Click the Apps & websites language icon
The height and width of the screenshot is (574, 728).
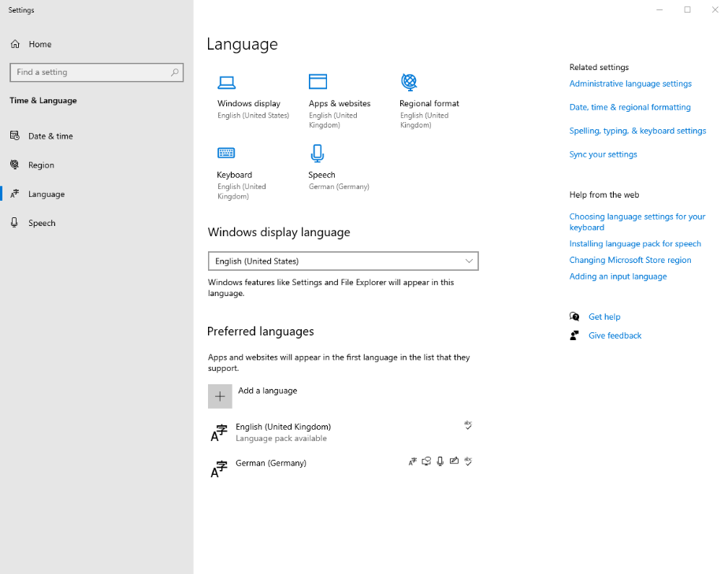[318, 82]
